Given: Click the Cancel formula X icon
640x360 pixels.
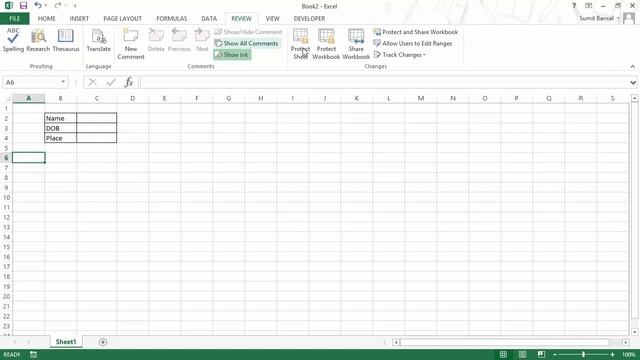Looking at the screenshot, I should [x=93, y=82].
